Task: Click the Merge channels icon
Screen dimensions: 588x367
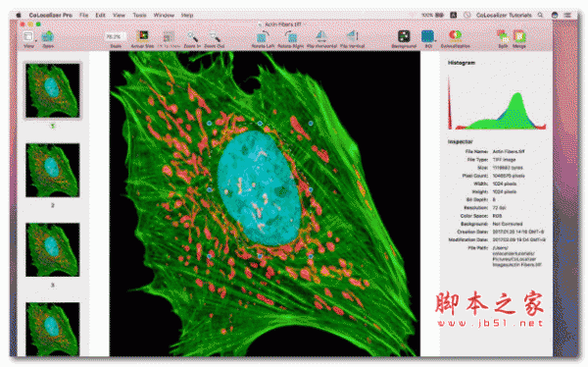Action: 519,36
